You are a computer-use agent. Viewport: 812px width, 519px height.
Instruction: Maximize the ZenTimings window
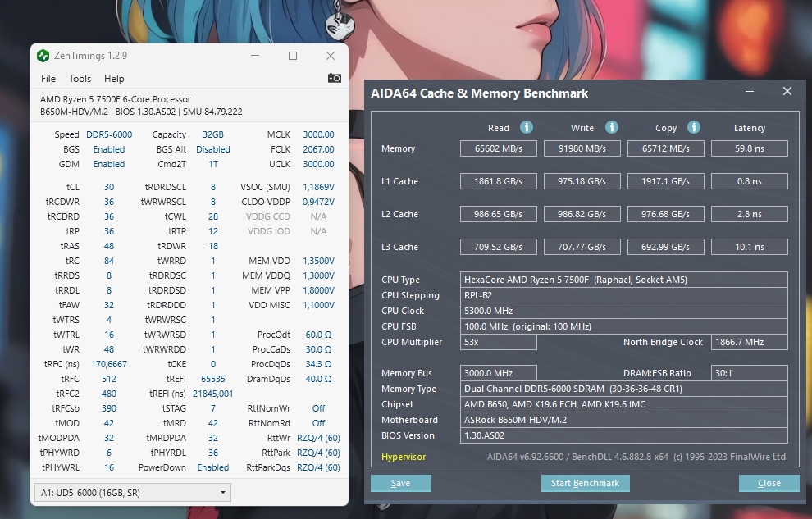click(293, 56)
